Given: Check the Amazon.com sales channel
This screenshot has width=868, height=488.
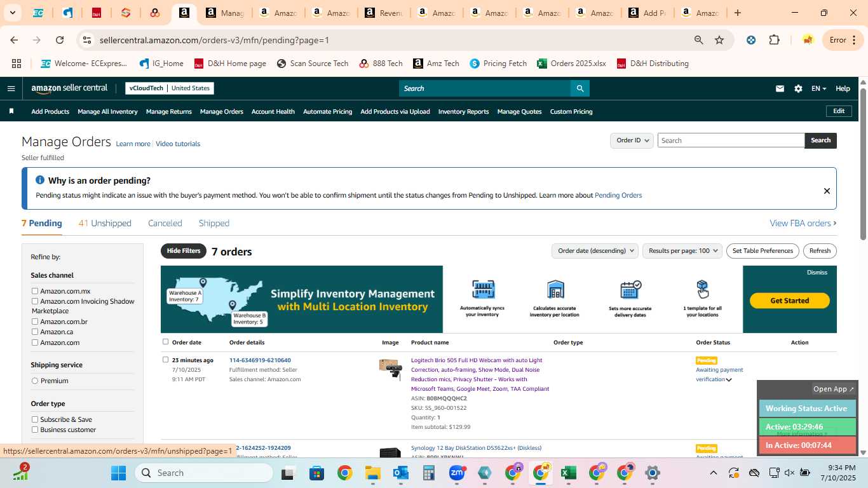Looking at the screenshot, I should coord(35,342).
